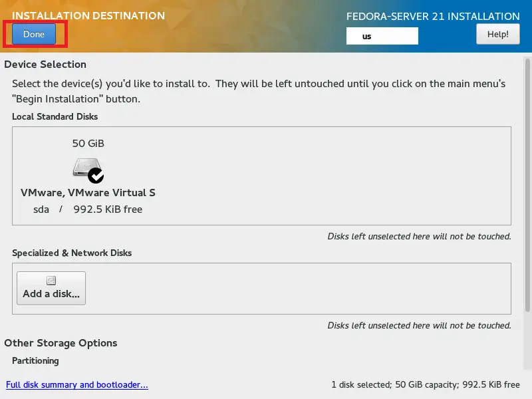Click the vertical scrollbar

527,185
